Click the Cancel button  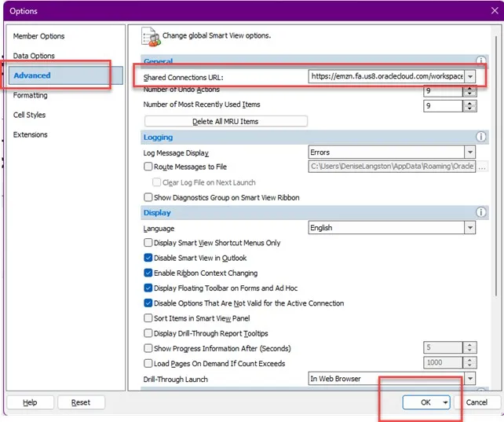[477, 402]
